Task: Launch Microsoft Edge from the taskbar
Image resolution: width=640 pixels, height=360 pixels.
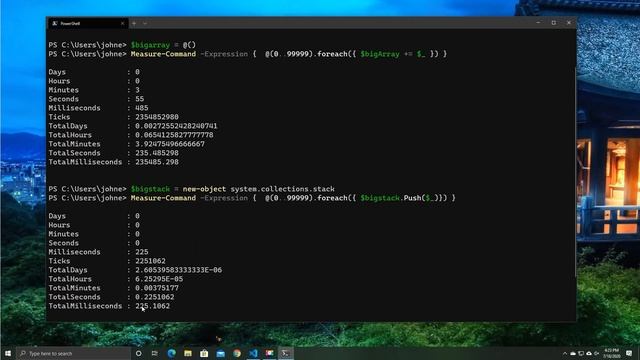Action: tap(171, 353)
